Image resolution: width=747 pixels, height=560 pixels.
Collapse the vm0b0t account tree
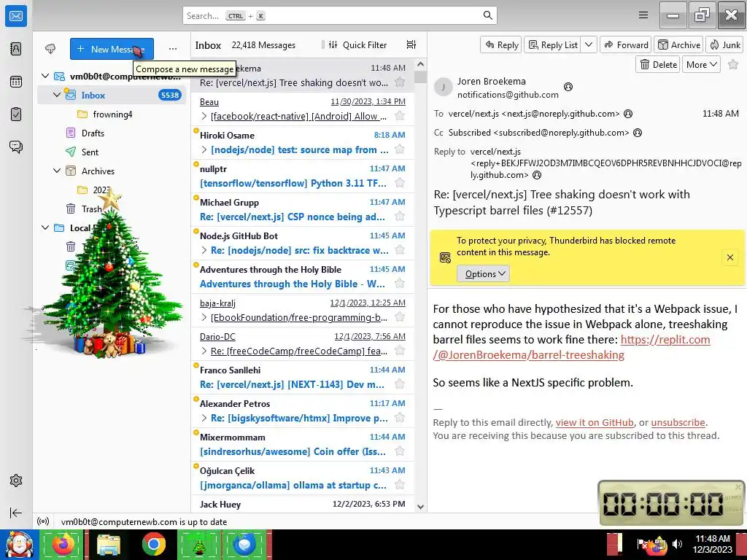(45, 76)
